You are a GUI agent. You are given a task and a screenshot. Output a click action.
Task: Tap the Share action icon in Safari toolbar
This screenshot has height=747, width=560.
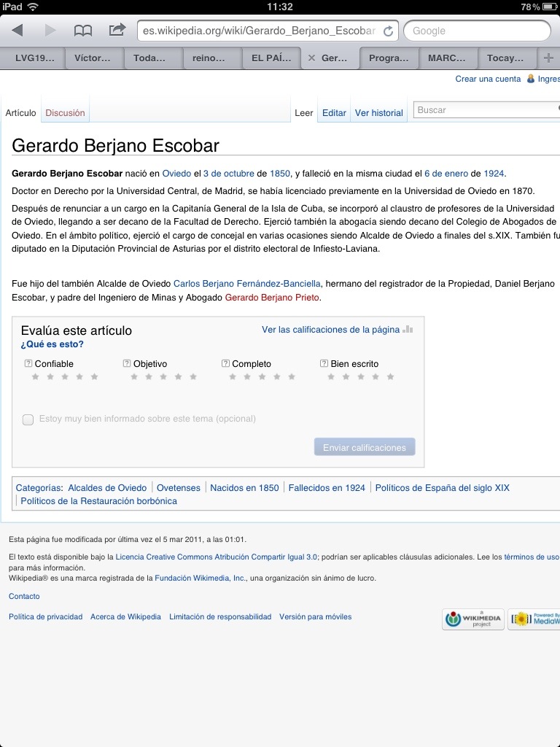click(x=117, y=31)
